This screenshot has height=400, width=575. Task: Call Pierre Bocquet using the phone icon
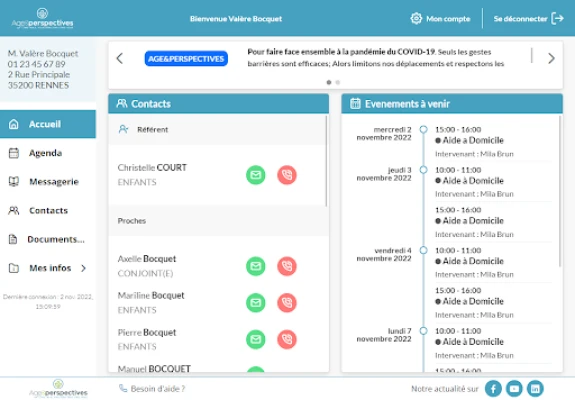pyautogui.click(x=287, y=340)
